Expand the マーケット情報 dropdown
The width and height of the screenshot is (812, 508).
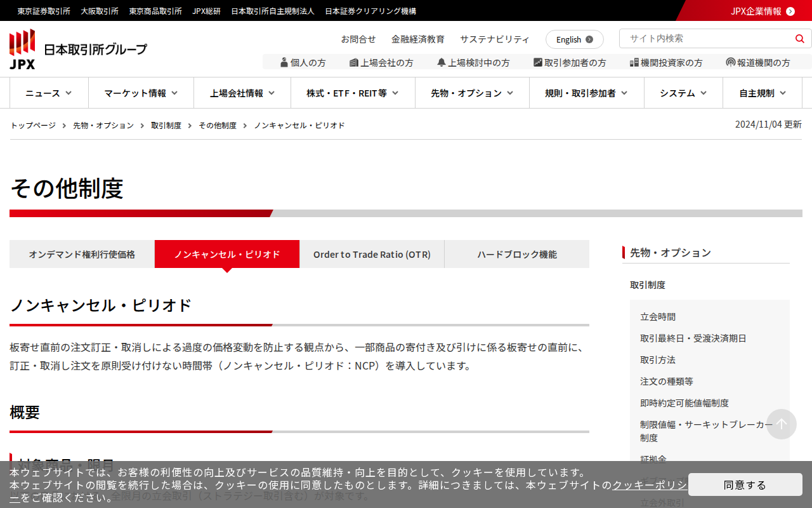tap(141, 93)
